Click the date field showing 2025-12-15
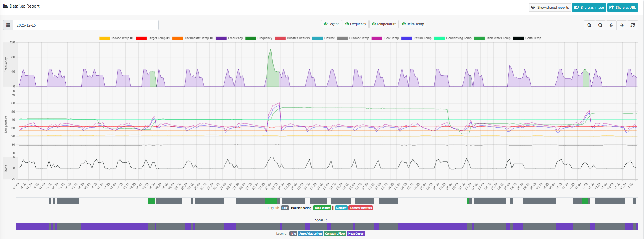This screenshot has width=644, height=239. (x=86, y=25)
